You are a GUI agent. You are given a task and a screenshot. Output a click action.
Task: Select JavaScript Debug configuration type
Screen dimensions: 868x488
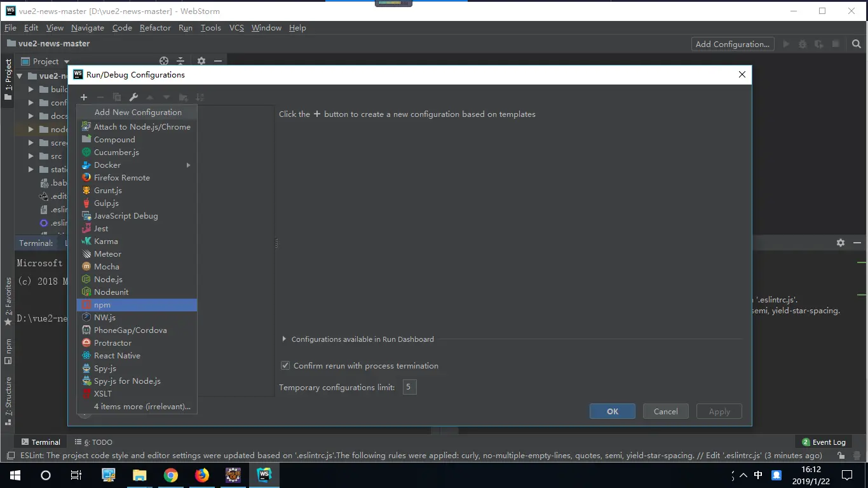(x=137, y=215)
